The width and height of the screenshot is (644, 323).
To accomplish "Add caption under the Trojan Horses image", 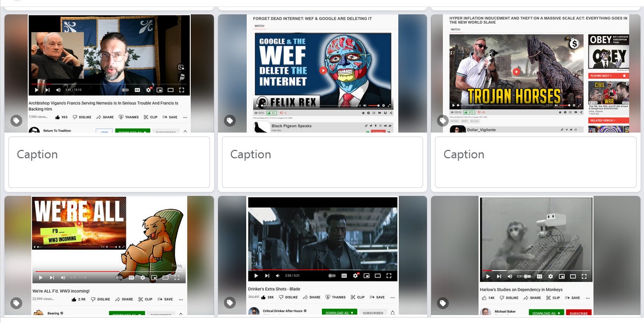I will click(x=536, y=162).
